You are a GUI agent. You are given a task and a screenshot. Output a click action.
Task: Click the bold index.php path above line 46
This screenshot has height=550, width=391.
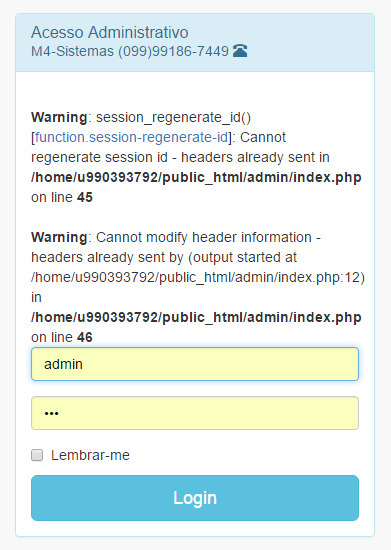coord(196,317)
